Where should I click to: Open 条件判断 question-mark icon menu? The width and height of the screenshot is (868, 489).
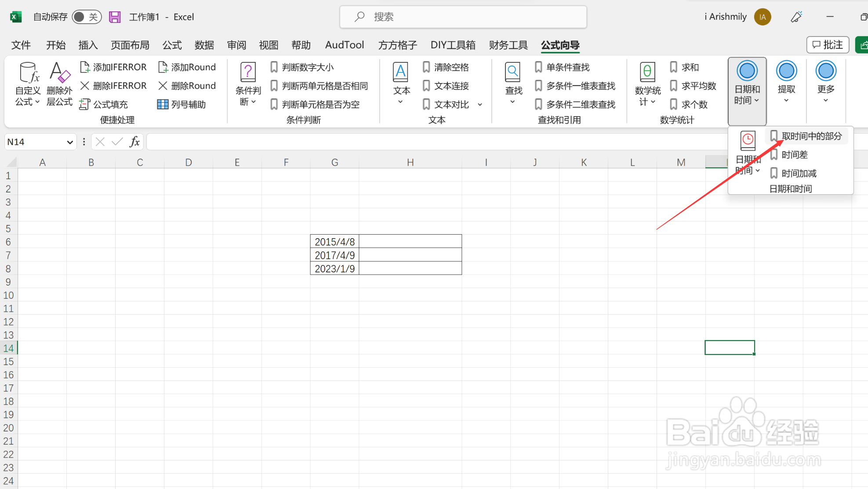248,84
